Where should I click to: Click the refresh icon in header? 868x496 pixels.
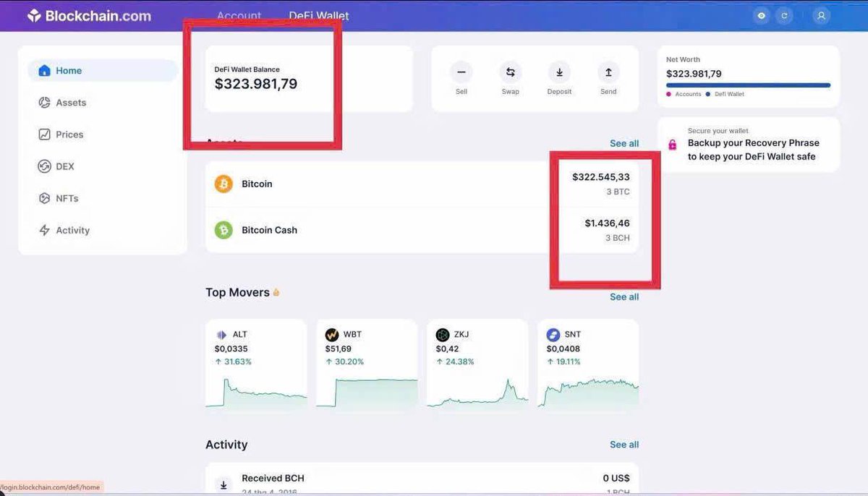coord(784,15)
